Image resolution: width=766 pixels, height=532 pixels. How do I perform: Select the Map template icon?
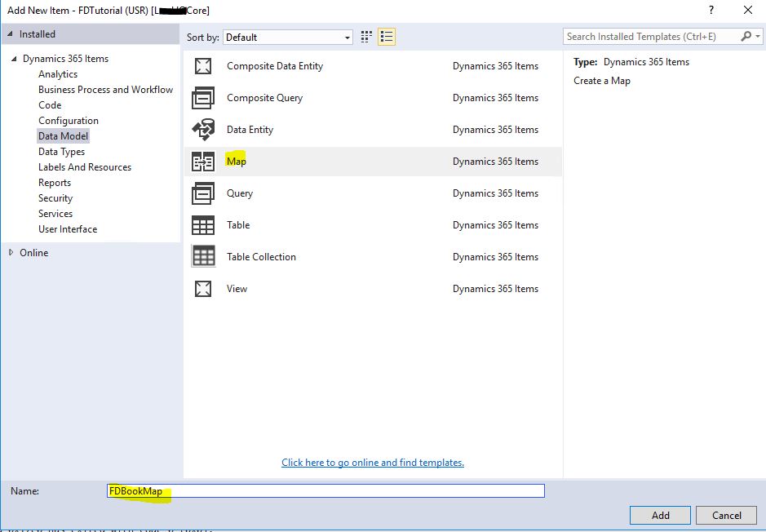[202, 162]
